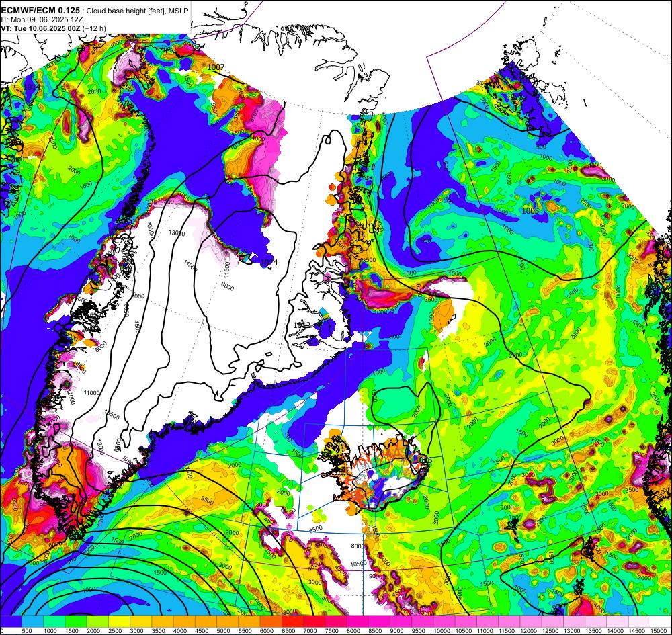
Task: Pick the yellow 2500–3000 legend swatch
Action: (119, 622)
